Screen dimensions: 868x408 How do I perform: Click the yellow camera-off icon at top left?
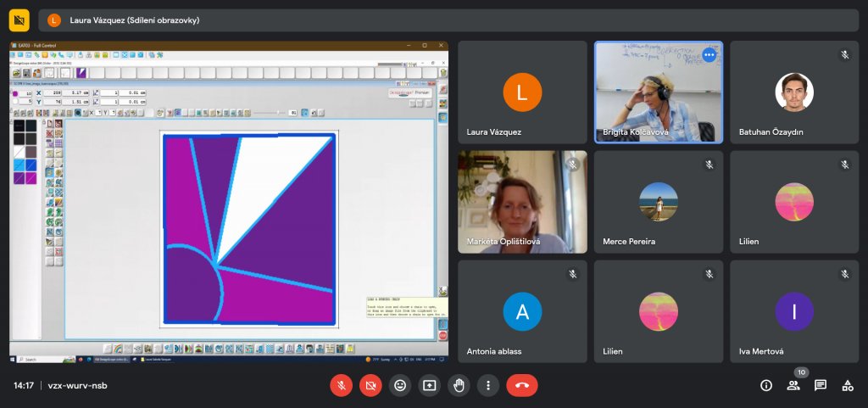tap(19, 20)
